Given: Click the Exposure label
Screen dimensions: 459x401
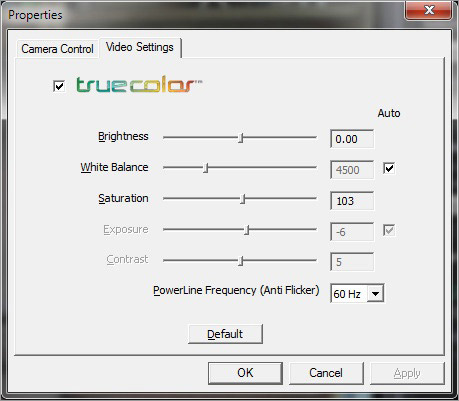Looking at the screenshot, I should [126, 230].
